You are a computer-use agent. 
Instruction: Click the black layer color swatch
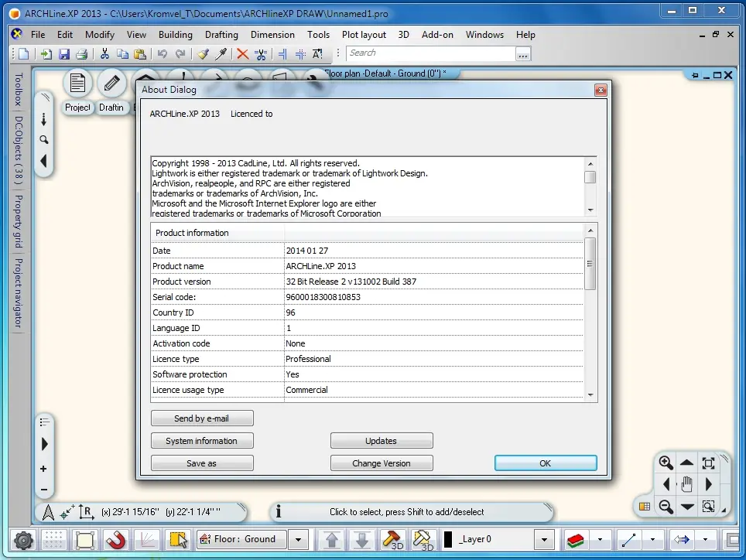tap(448, 540)
